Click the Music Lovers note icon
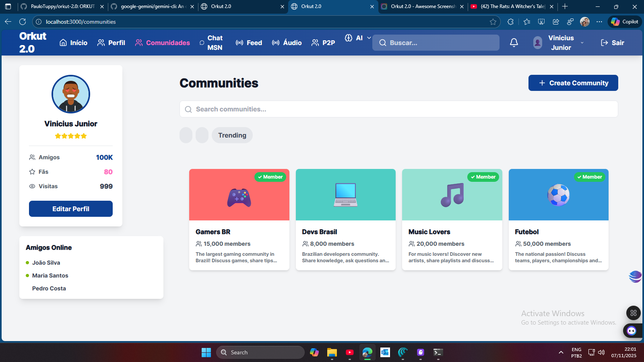The width and height of the screenshot is (644, 362). point(452,195)
